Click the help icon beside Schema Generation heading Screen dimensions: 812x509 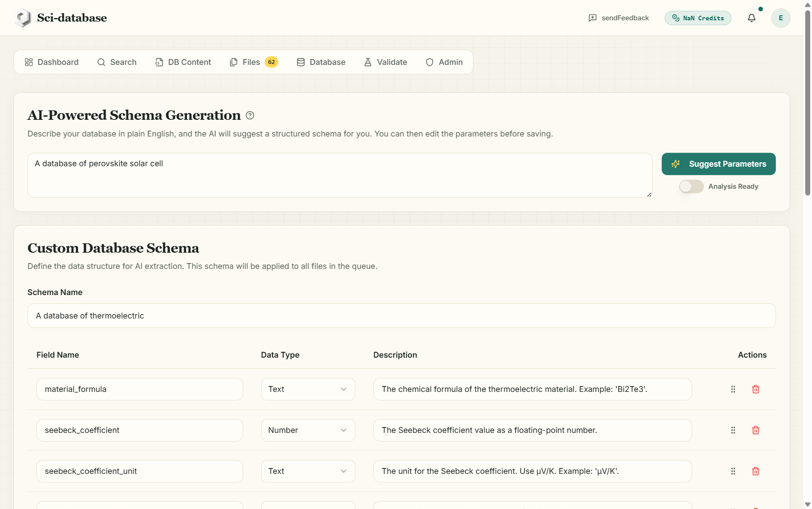(x=250, y=115)
